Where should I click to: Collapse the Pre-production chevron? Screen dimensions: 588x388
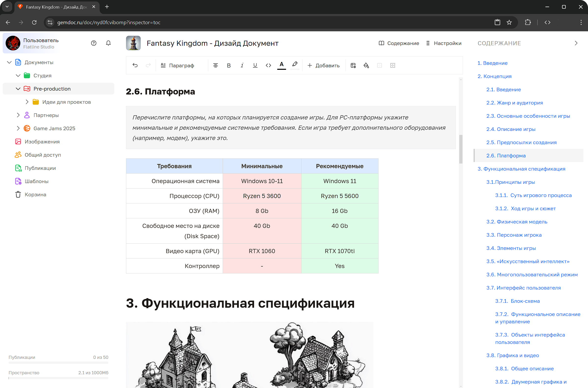coord(18,89)
